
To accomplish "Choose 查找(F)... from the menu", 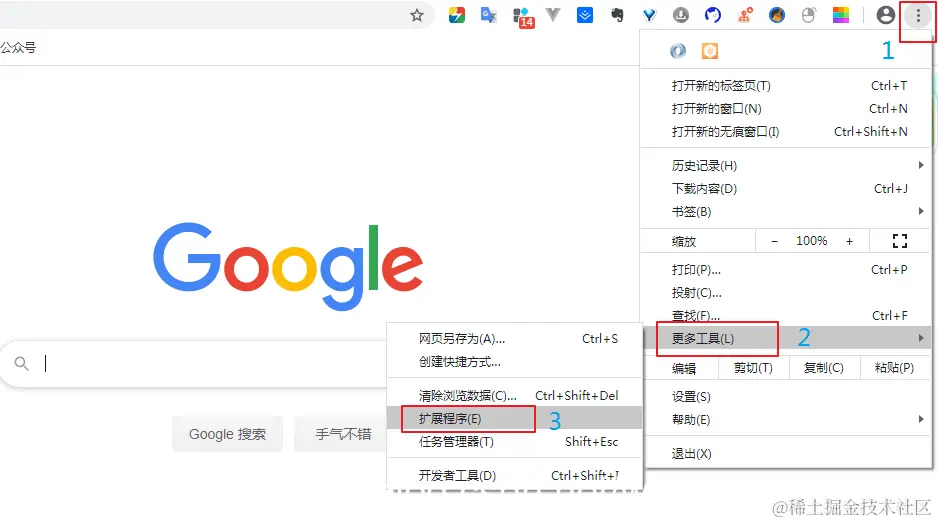I will click(785, 316).
